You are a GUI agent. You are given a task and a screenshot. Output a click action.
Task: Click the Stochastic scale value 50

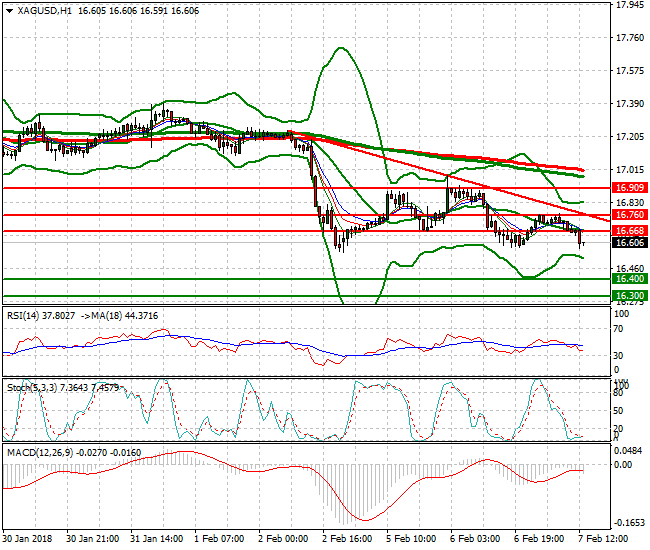[618, 411]
